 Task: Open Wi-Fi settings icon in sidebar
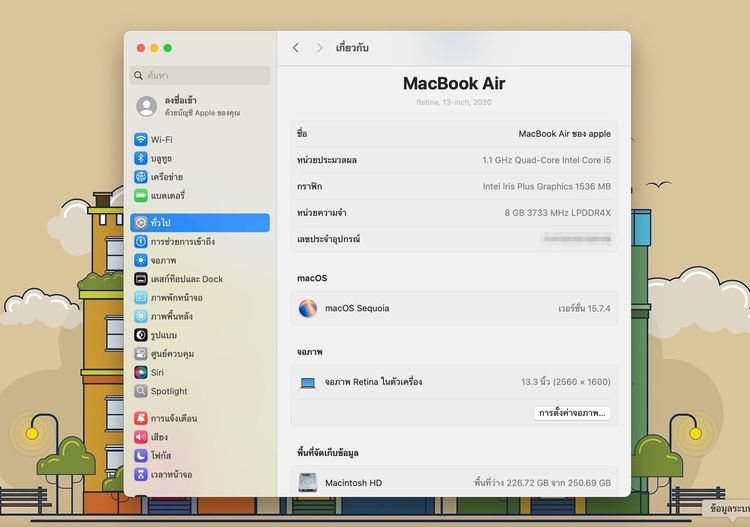click(141, 139)
